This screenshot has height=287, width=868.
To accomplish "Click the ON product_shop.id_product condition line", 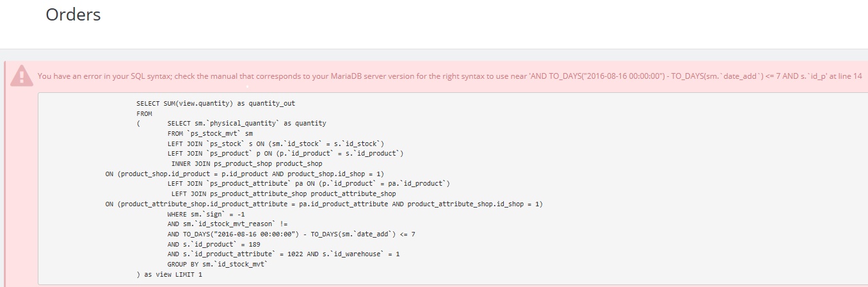I will coord(245,174).
